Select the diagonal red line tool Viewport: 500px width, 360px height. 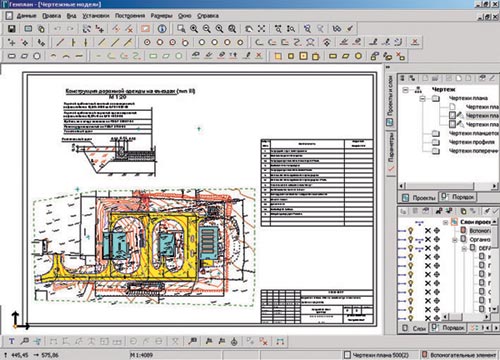pos(60,42)
